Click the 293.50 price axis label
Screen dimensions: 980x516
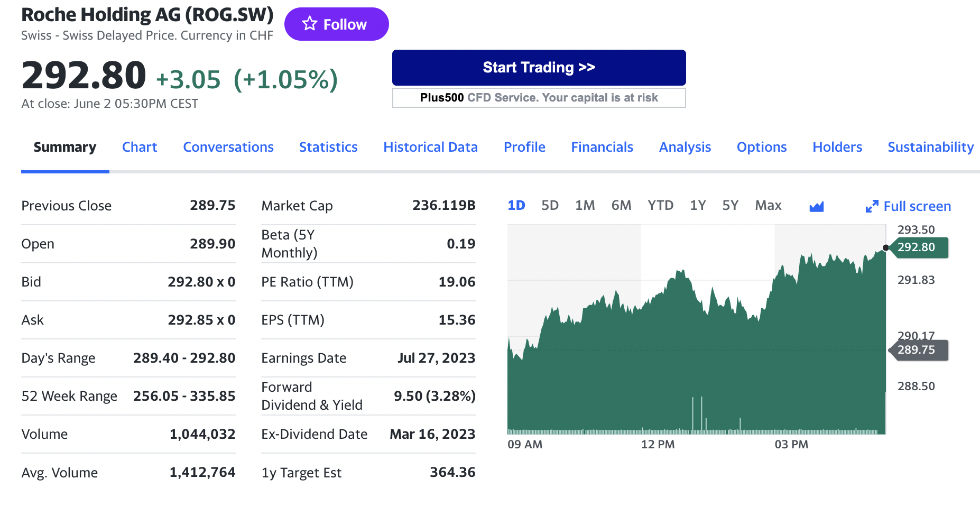916,229
